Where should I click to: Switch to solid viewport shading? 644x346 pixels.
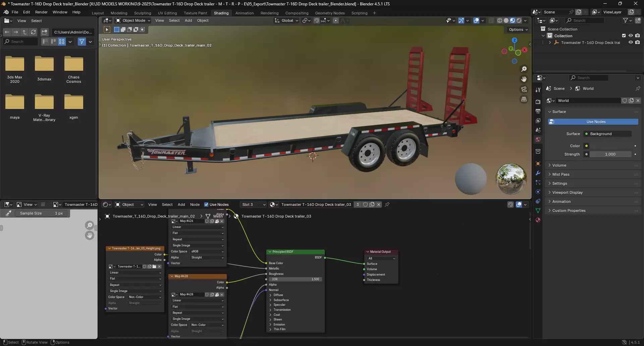pos(506,21)
